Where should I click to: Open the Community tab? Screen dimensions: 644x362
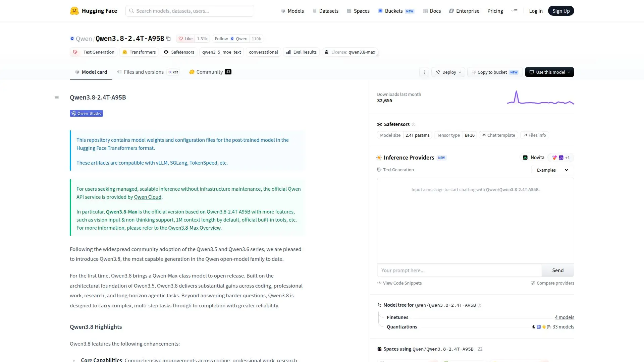tap(210, 72)
